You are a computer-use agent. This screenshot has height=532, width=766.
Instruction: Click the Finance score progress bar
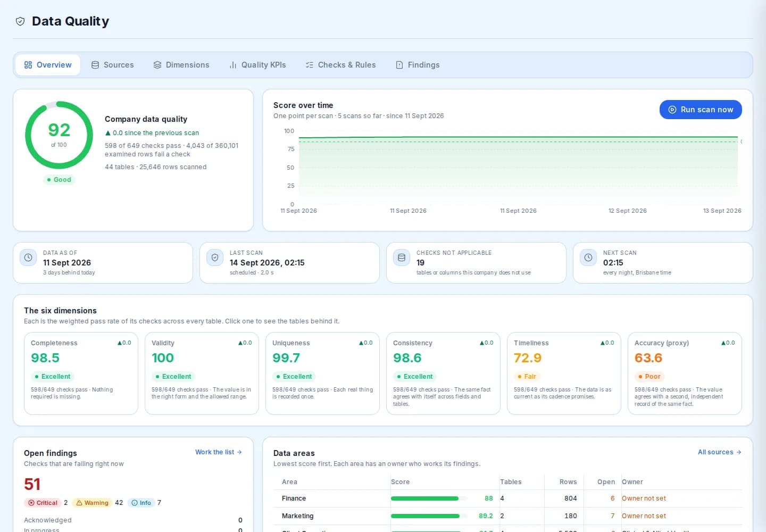pos(429,498)
